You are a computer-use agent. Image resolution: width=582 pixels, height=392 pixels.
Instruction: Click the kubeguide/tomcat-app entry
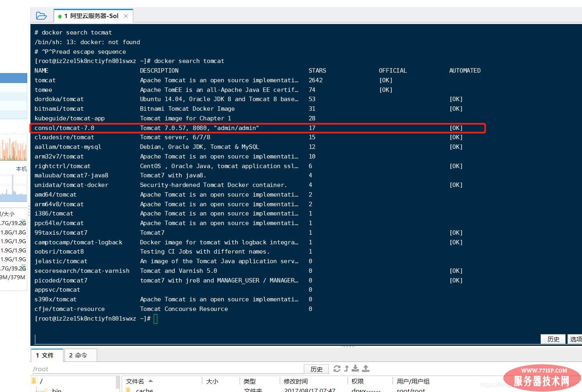click(69, 118)
